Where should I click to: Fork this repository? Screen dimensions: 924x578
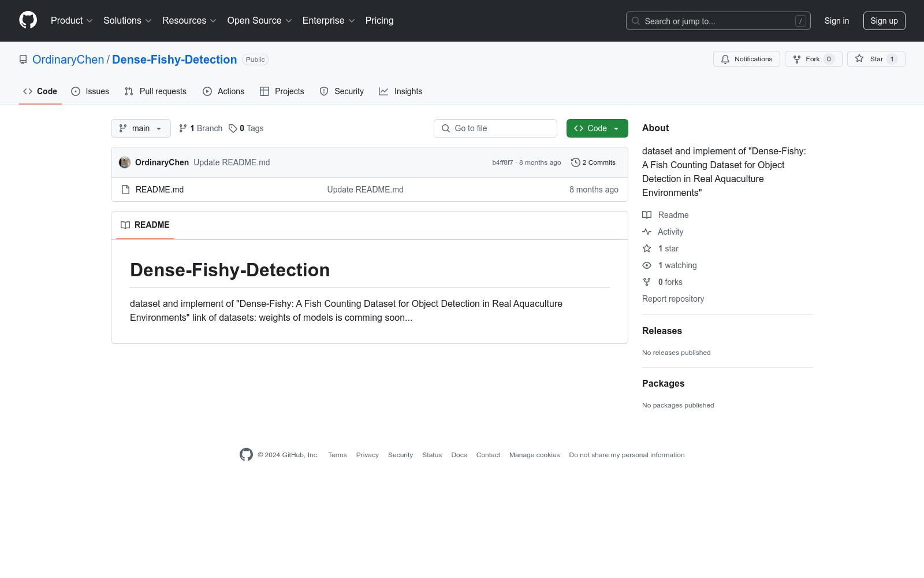pos(813,59)
